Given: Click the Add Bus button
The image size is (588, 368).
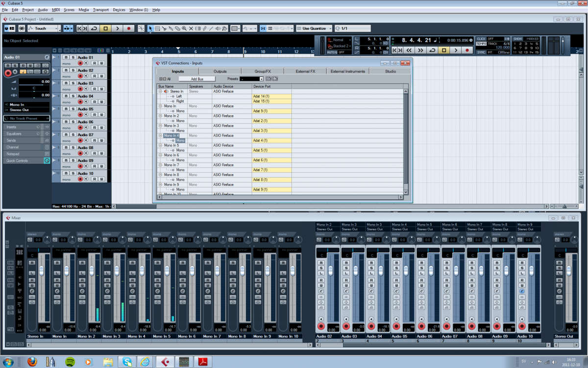Looking at the screenshot, I should coord(197,79).
